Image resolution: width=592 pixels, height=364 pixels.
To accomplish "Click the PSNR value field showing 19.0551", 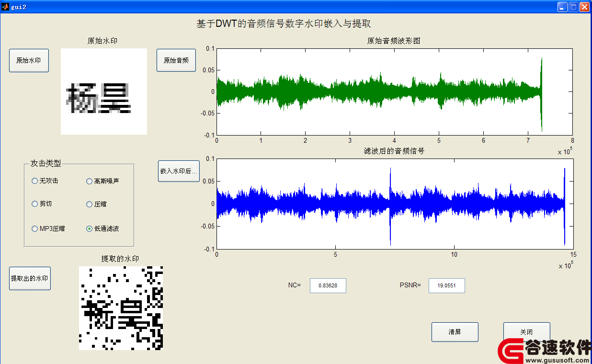I will (446, 285).
